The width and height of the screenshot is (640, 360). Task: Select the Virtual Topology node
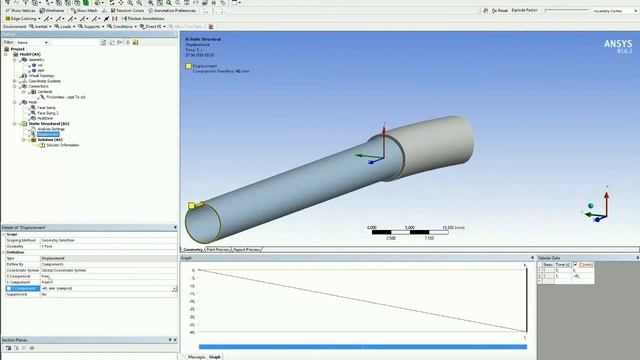pos(41,76)
